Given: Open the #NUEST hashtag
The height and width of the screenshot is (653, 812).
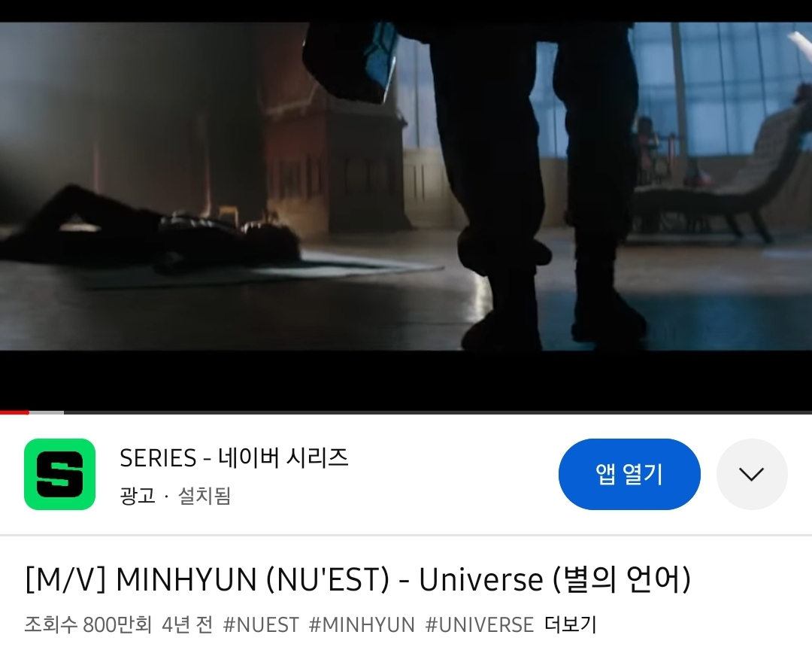Looking at the screenshot, I should [x=261, y=624].
